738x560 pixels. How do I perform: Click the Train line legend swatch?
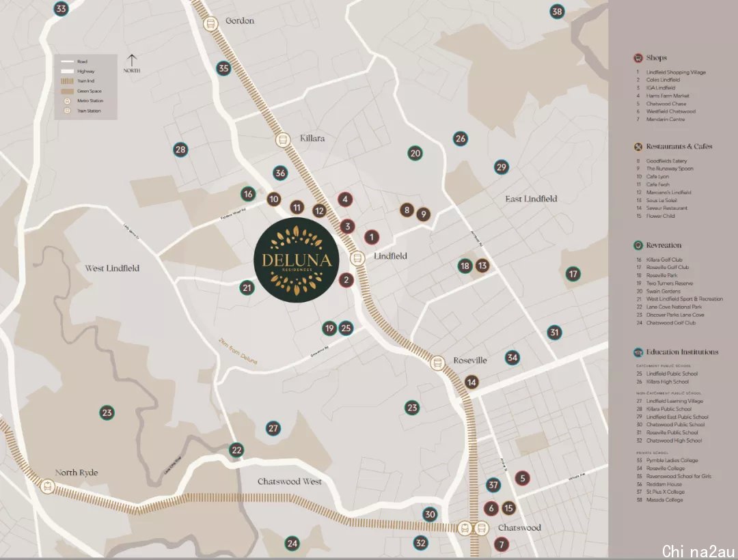point(67,81)
